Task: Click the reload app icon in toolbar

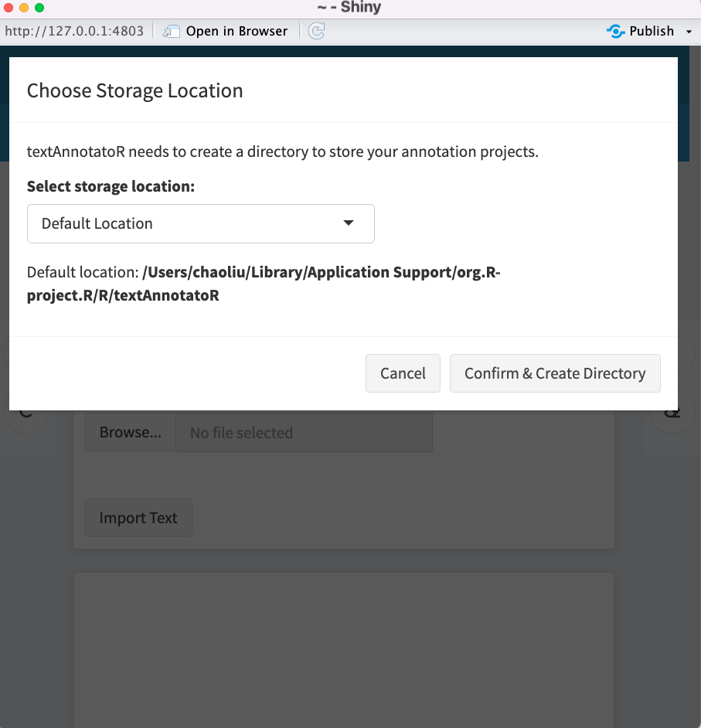Action: [x=317, y=31]
